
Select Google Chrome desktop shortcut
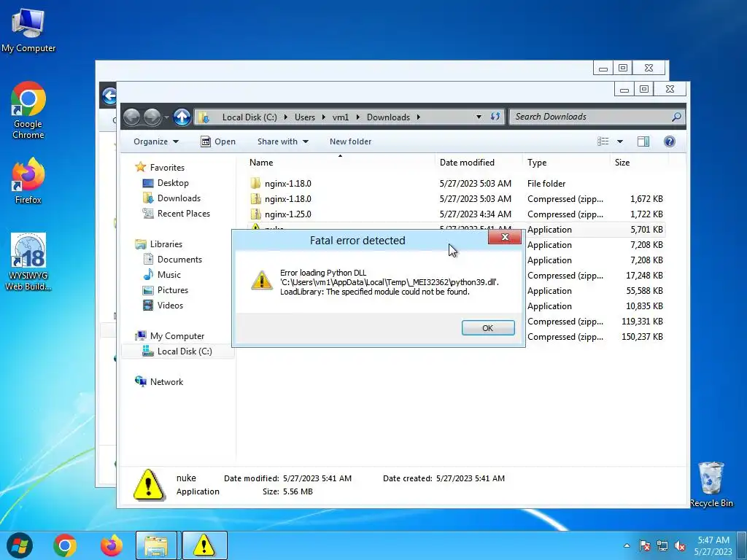28,111
